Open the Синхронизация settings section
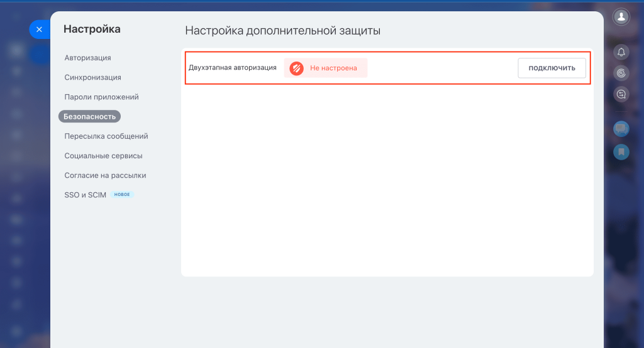This screenshot has width=644, height=348. 92,77
